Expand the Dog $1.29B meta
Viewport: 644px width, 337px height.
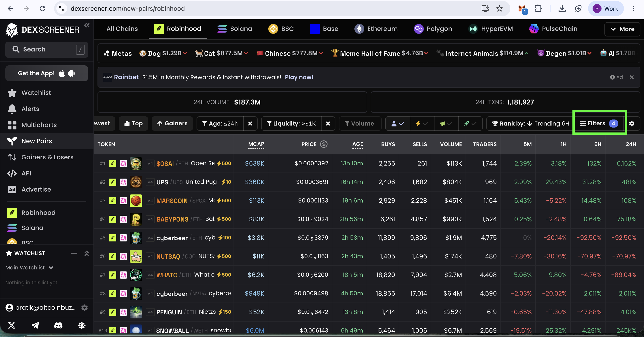163,53
